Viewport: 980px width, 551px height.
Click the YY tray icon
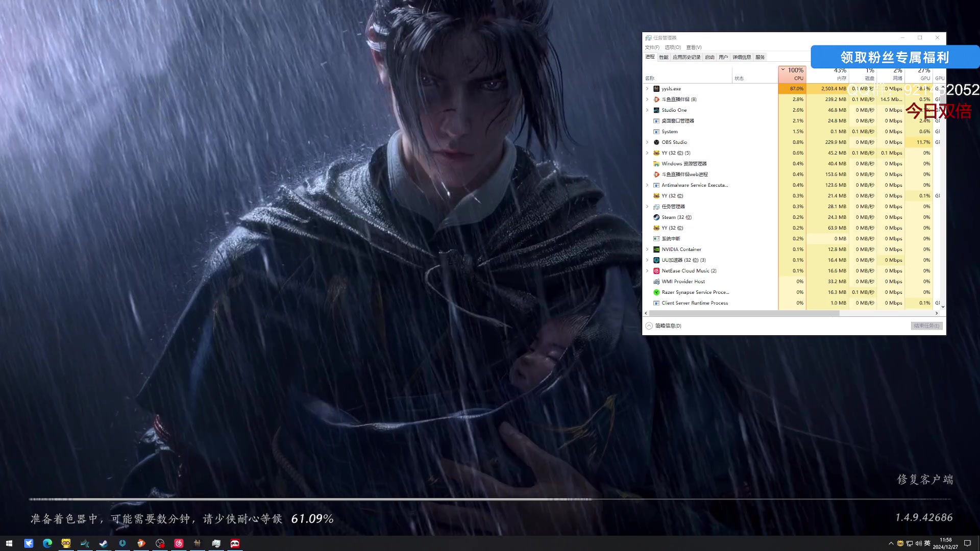[900, 543]
